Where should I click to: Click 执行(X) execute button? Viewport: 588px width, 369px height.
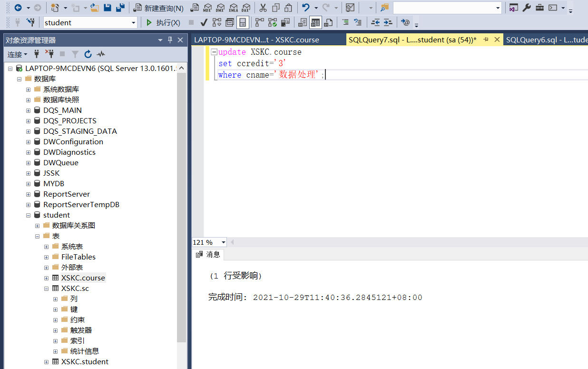click(x=163, y=22)
